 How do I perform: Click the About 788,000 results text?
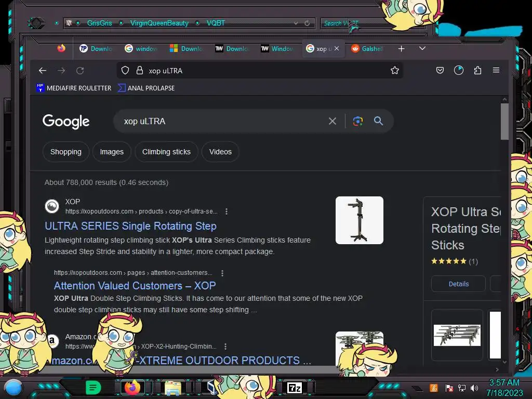(x=106, y=182)
